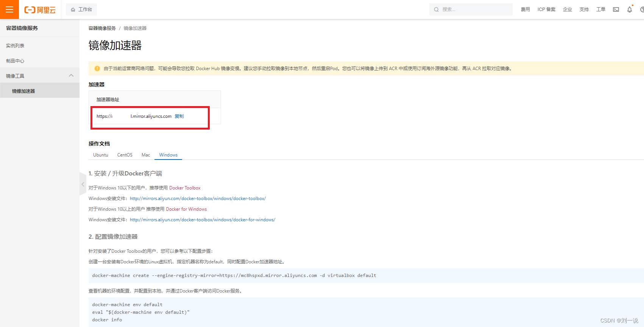Open the 支持 menu
Image resolution: width=644 pixels, height=327 pixels.
coord(584,9)
